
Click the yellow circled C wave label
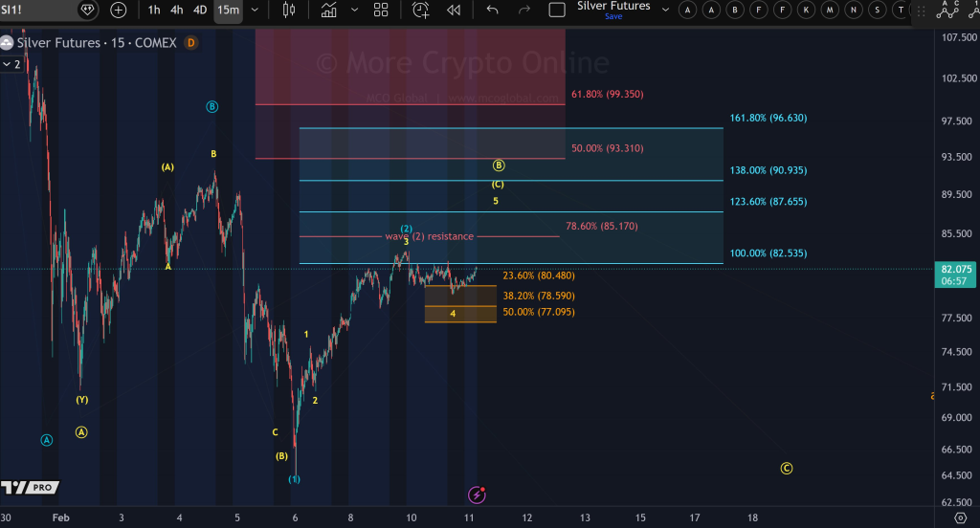(x=787, y=468)
